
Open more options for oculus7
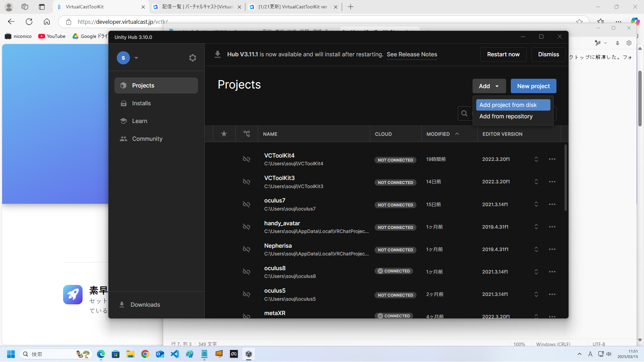tap(552, 204)
